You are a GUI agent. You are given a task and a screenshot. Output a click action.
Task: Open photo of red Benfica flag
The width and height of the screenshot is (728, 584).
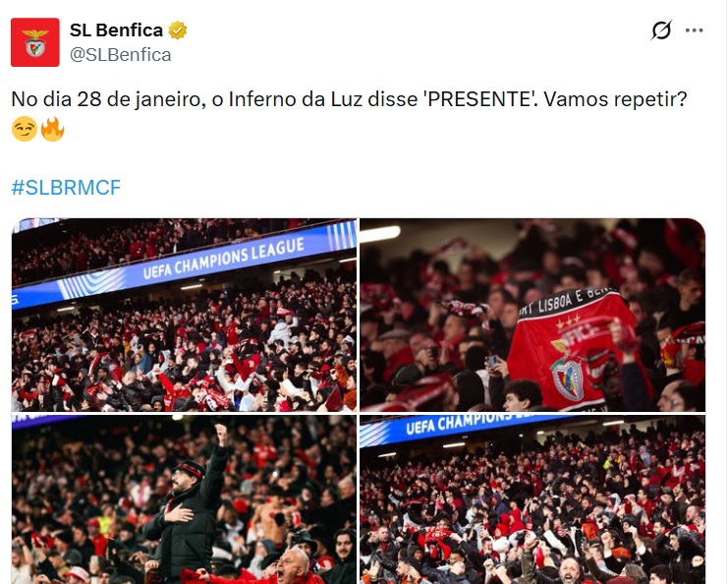(x=532, y=315)
